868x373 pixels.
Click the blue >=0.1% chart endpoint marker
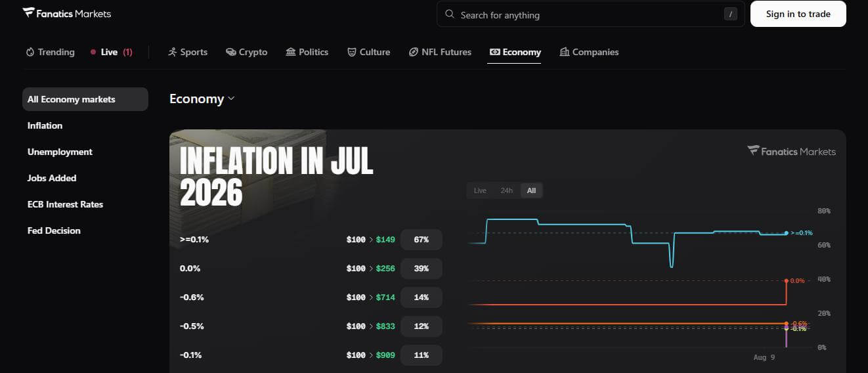[786, 233]
